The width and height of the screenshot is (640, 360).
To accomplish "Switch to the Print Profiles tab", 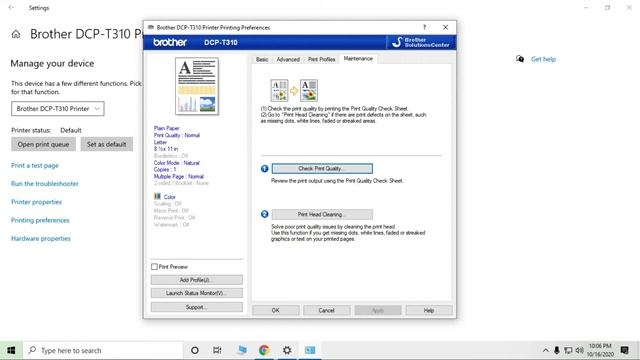I will click(x=322, y=59).
